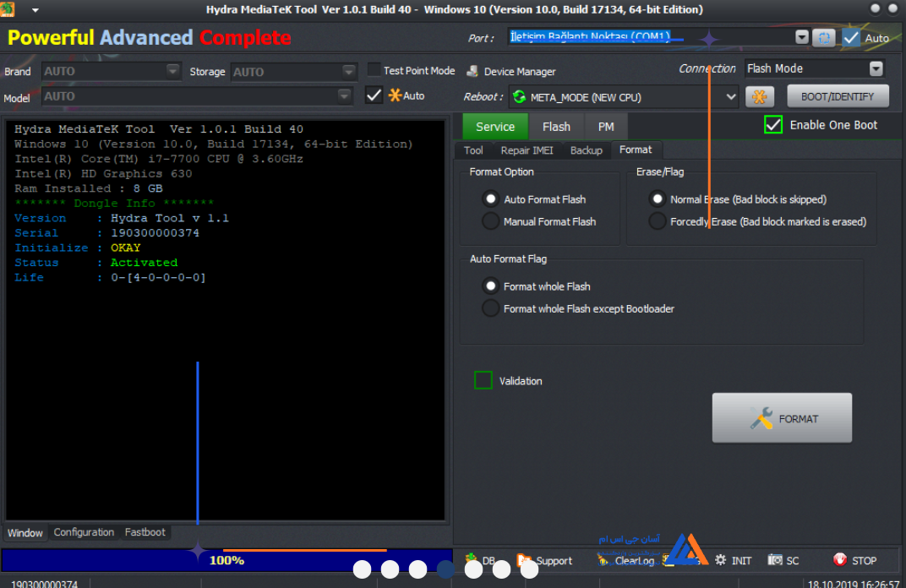
Task: Open the Repair IMEI sub-tab
Action: (527, 150)
